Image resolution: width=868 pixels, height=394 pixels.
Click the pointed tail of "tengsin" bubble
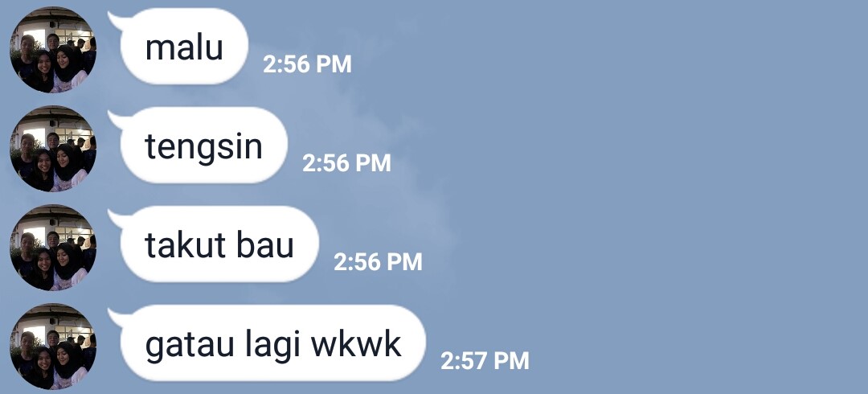pyautogui.click(x=115, y=119)
